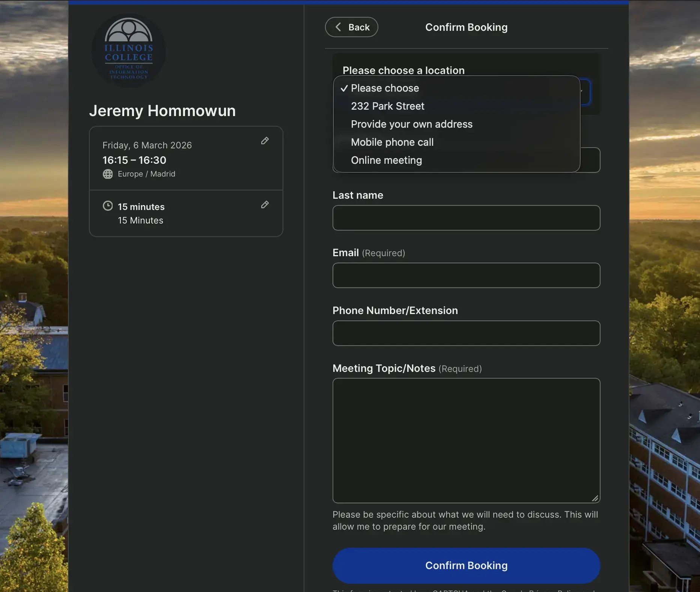
Task: Click the Last name input field
Action: (466, 218)
